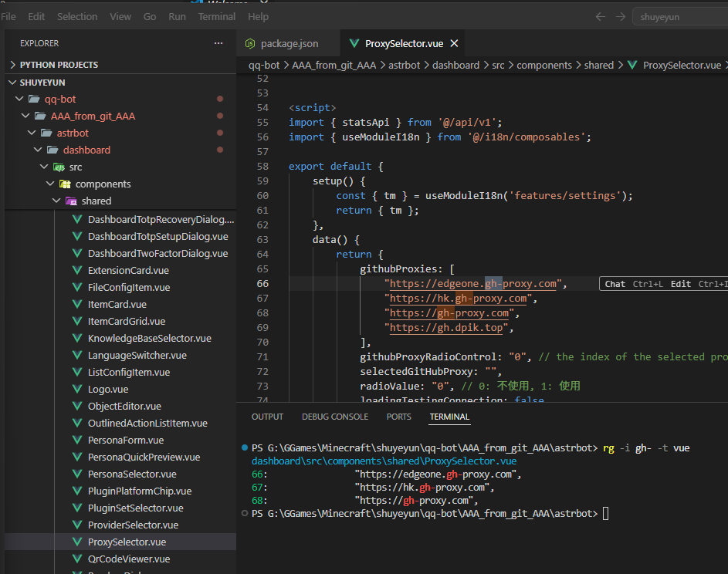Image resolution: width=728 pixels, height=574 pixels.
Task: Close the ProxySelector.vue tab
Action: 454,44
